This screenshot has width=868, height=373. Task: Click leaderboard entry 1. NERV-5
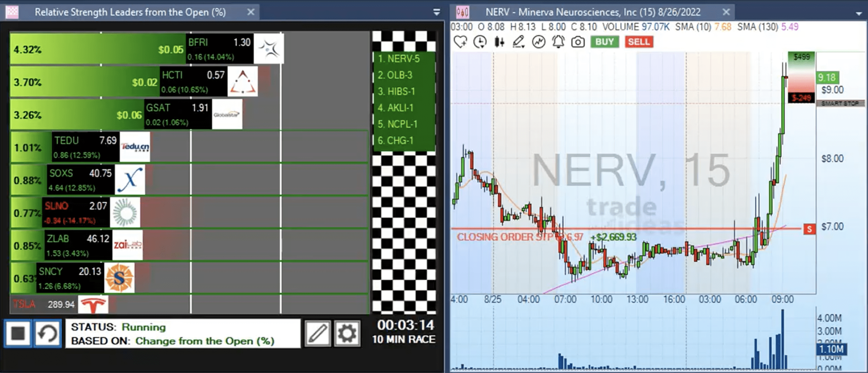(x=399, y=59)
